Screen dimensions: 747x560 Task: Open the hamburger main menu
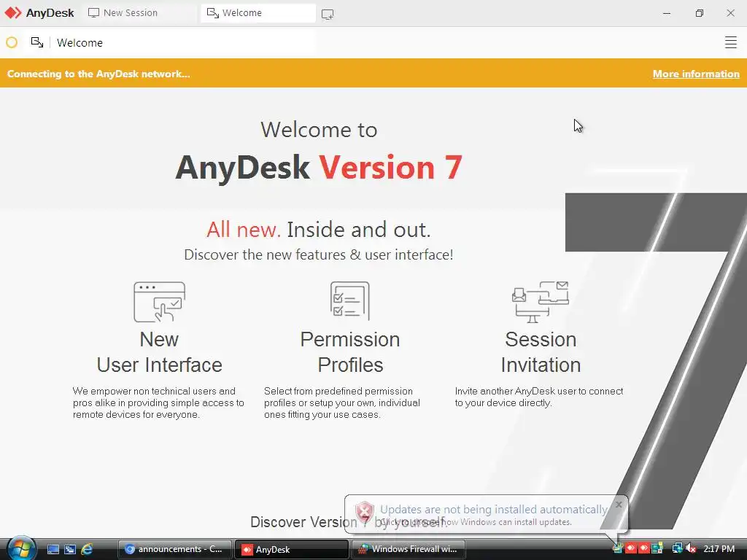click(x=730, y=42)
